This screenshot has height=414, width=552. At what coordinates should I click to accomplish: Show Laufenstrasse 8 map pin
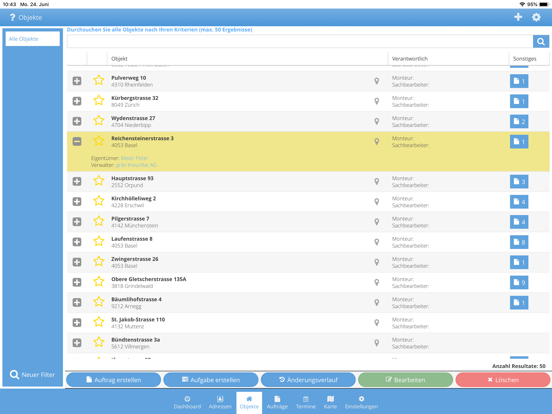pyautogui.click(x=376, y=242)
